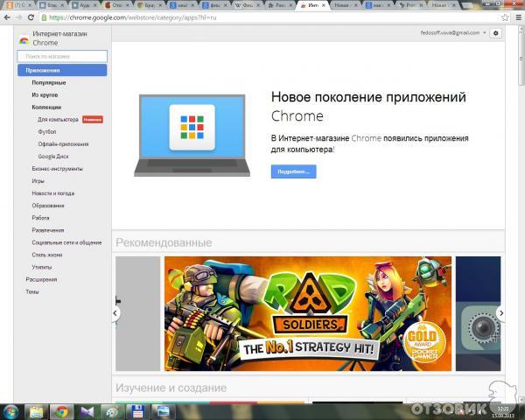Viewport: 525px width, 420px height.
Task: Open the settings gear in Web Store header
Action: point(496,32)
